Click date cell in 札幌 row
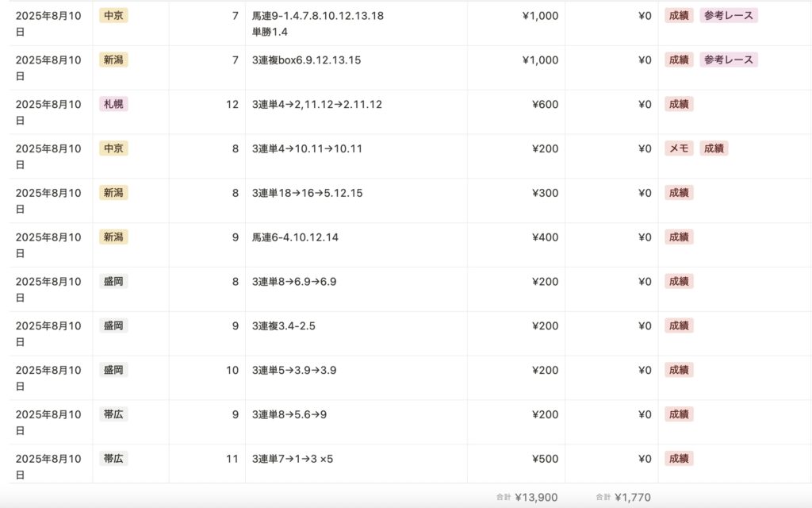 (x=51, y=112)
